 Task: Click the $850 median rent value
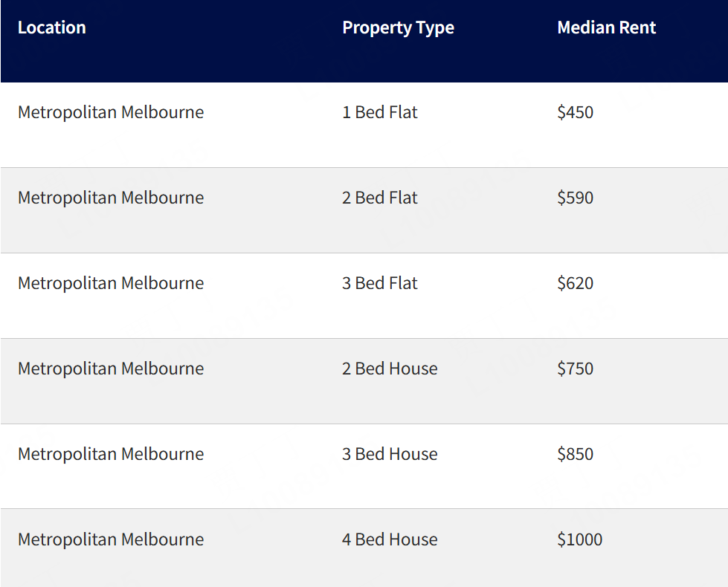575,455
